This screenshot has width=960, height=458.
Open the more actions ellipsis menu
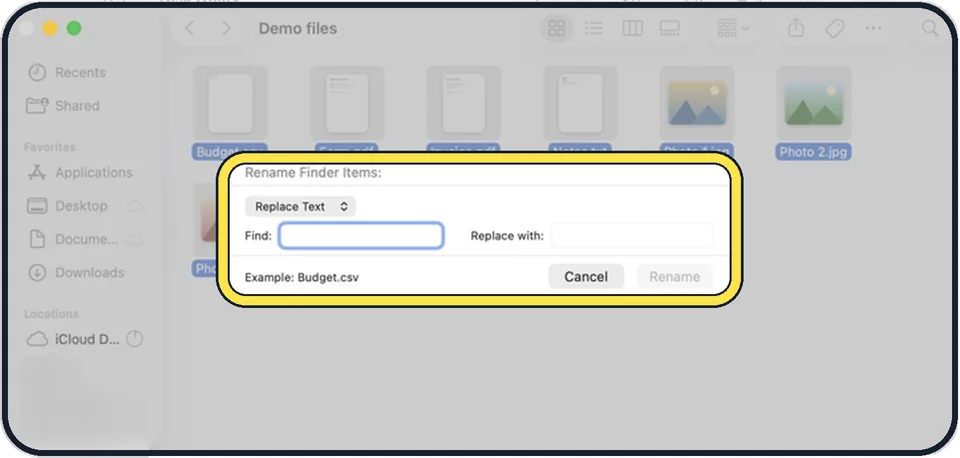coord(874,28)
